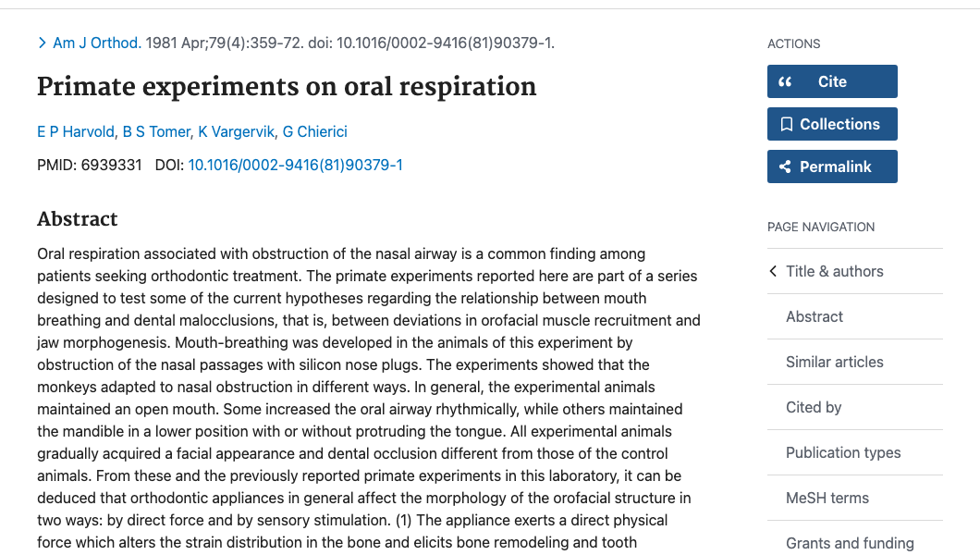
Task: Open the DOI link for the article
Action: pos(295,165)
